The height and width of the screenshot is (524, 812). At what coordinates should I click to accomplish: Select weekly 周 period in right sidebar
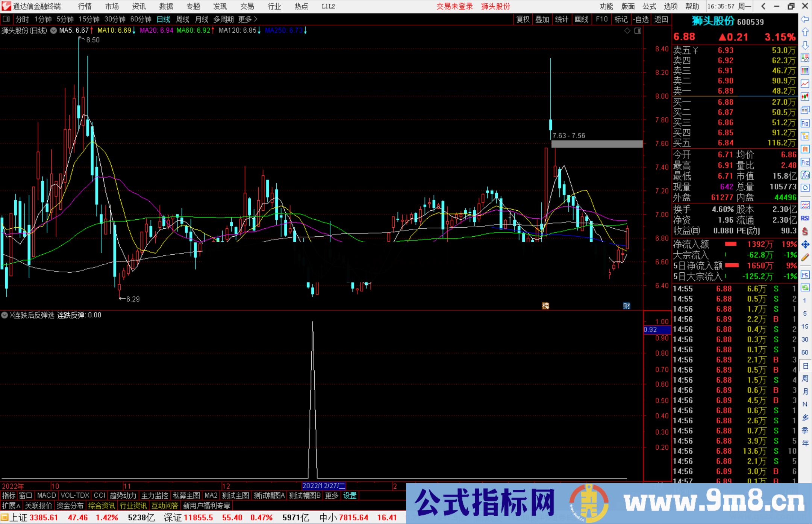pyautogui.click(x=805, y=379)
